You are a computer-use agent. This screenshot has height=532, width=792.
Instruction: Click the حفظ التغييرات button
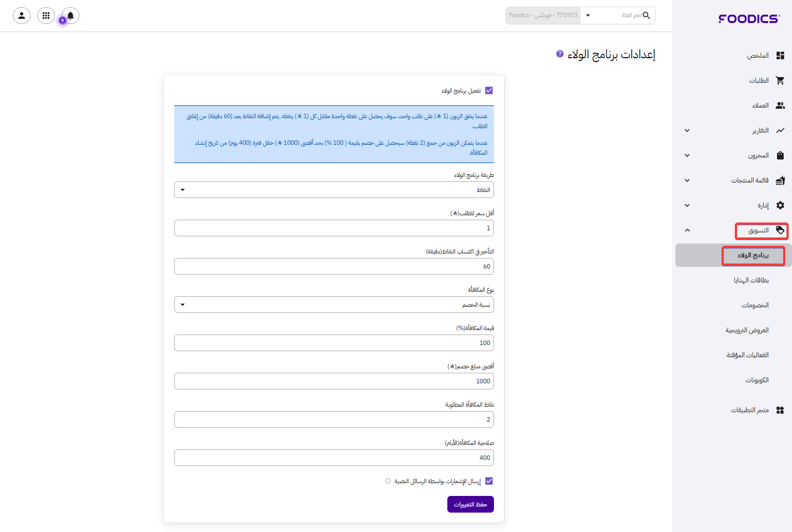470,504
